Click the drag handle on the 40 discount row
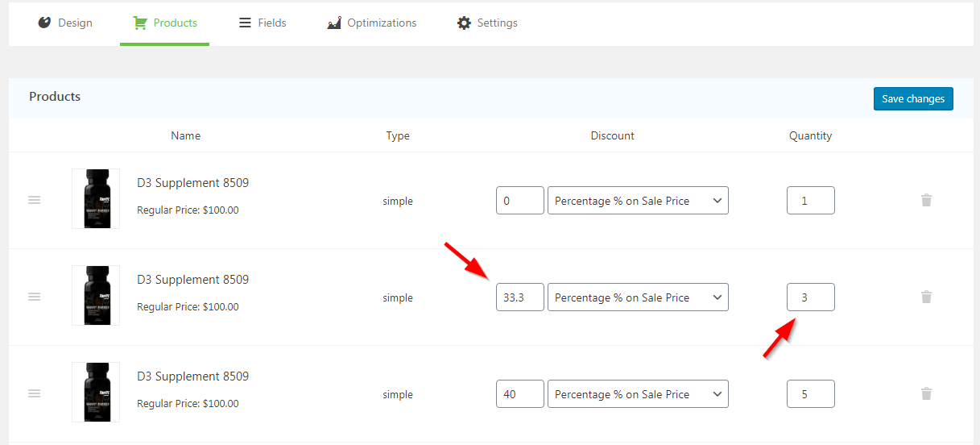 point(35,393)
